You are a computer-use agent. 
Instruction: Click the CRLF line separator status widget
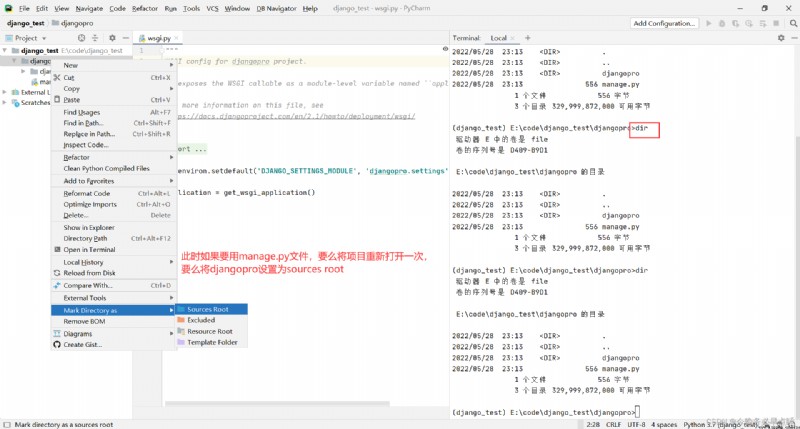pos(613,424)
